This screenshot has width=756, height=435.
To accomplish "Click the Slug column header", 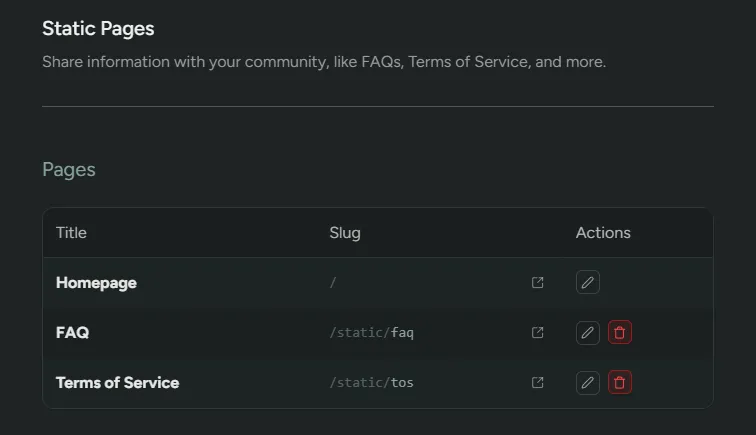I will pyautogui.click(x=345, y=233).
